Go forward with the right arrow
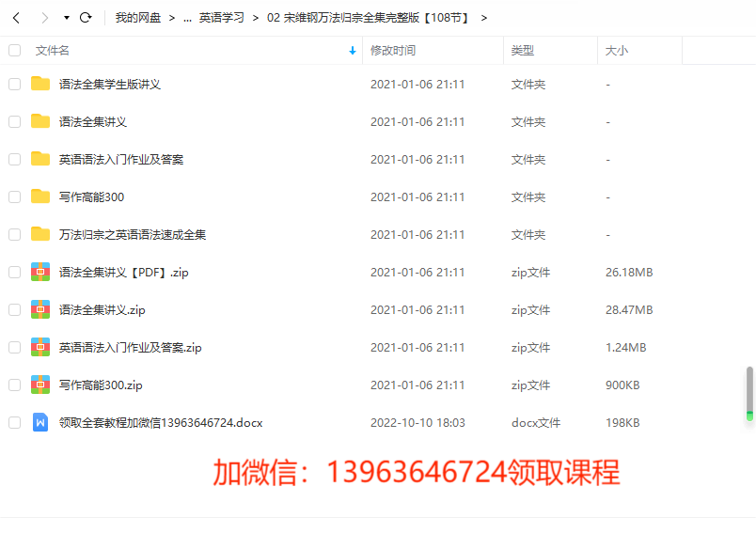Screen dimensions: 756x534 pos(45,18)
